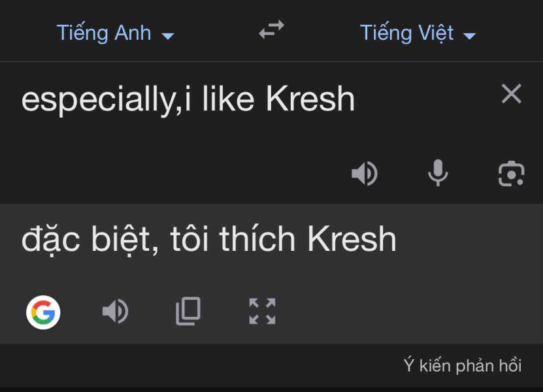
Task: Listen to the English source text
Action: 365,174
